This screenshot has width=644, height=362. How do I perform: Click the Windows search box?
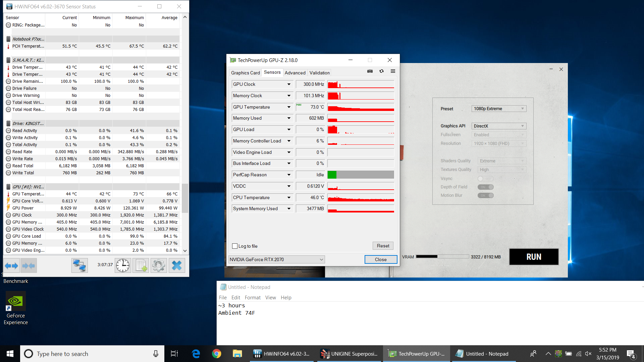click(x=92, y=354)
